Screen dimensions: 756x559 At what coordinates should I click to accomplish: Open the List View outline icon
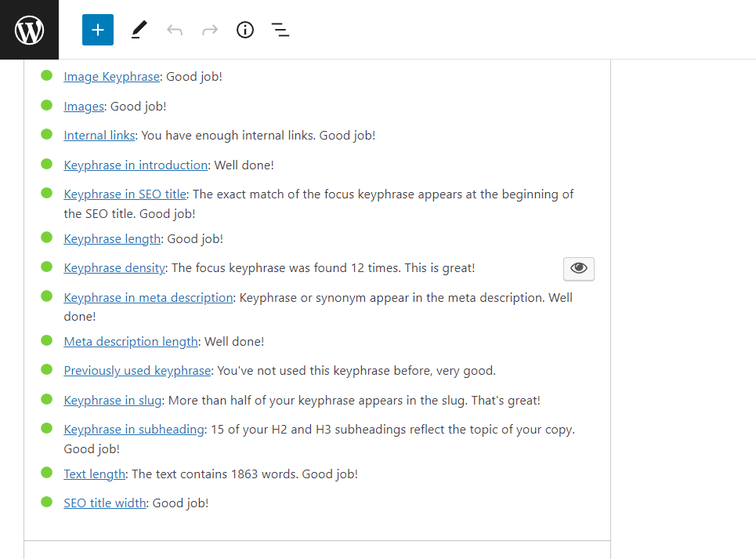pyautogui.click(x=280, y=30)
